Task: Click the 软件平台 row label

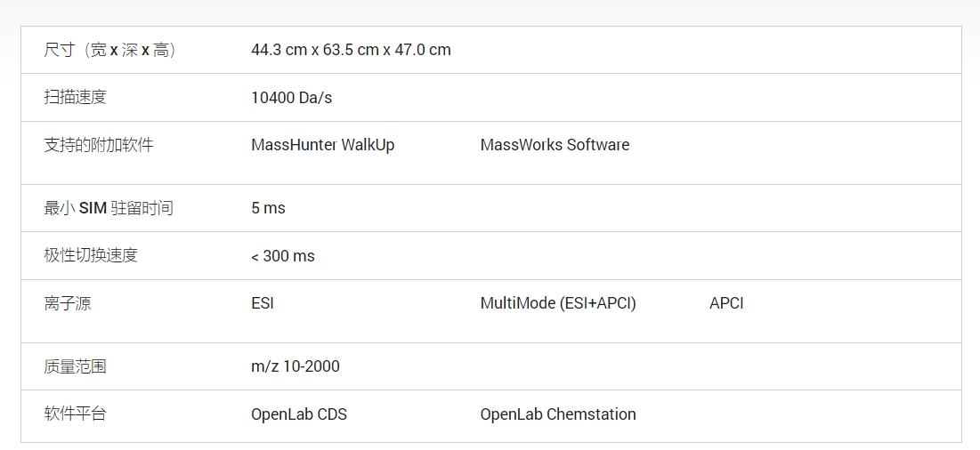Action: [76, 414]
